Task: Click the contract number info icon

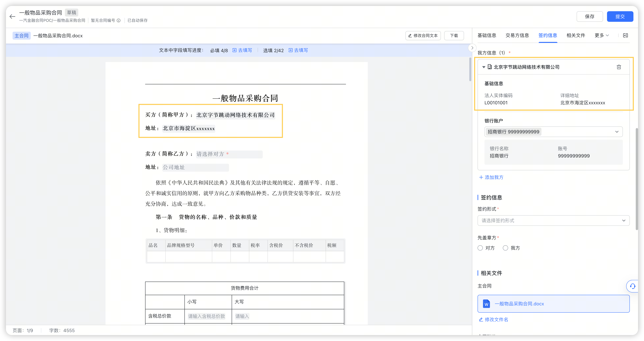Action: (x=119, y=20)
